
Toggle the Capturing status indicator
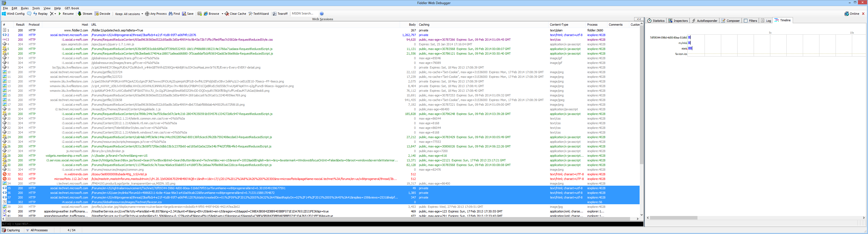point(11,230)
